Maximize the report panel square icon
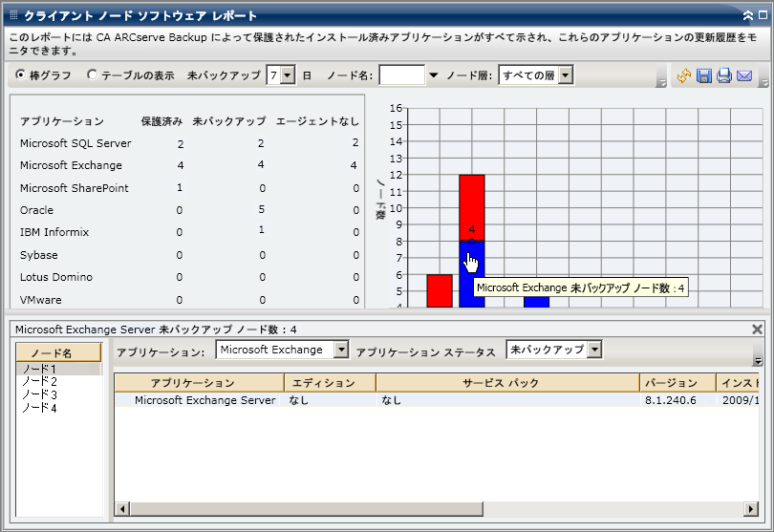Viewport: 774px width, 532px height. (x=763, y=16)
